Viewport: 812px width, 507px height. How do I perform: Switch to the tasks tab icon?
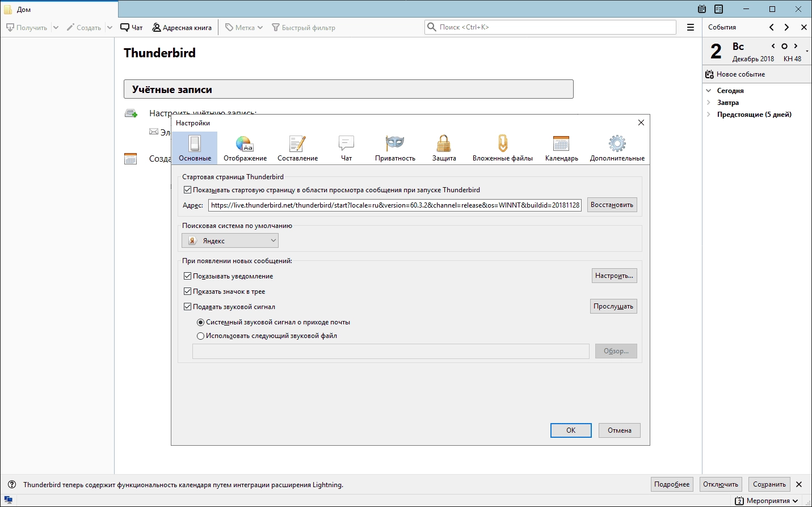(x=719, y=9)
